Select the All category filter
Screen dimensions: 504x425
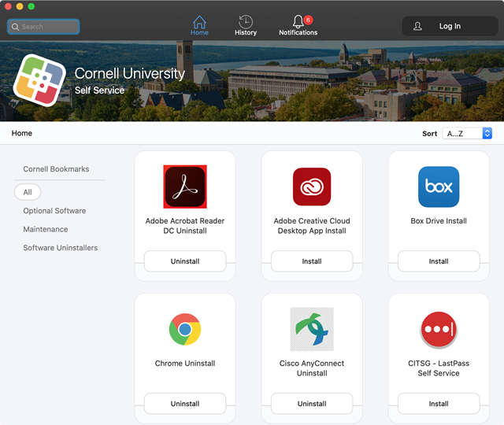[28, 192]
